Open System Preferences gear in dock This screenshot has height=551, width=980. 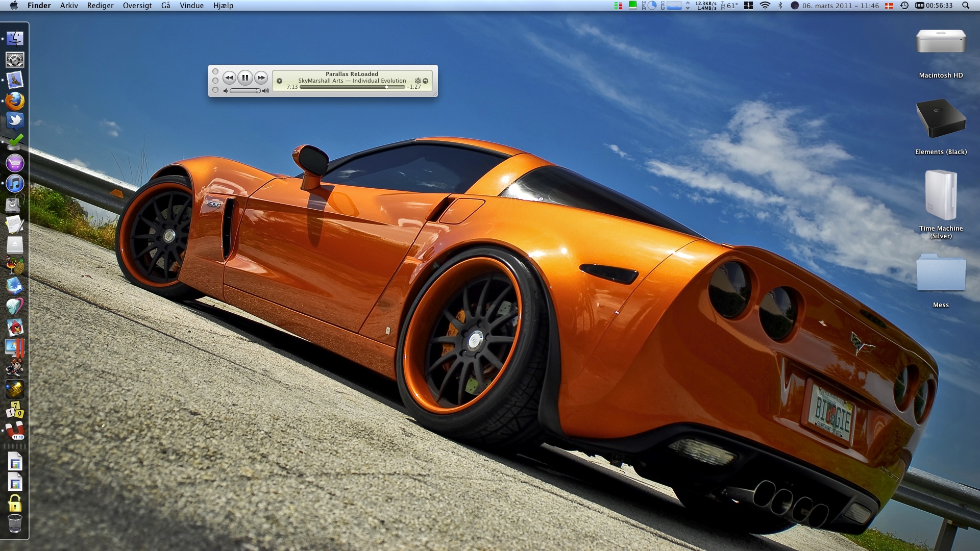click(15, 60)
